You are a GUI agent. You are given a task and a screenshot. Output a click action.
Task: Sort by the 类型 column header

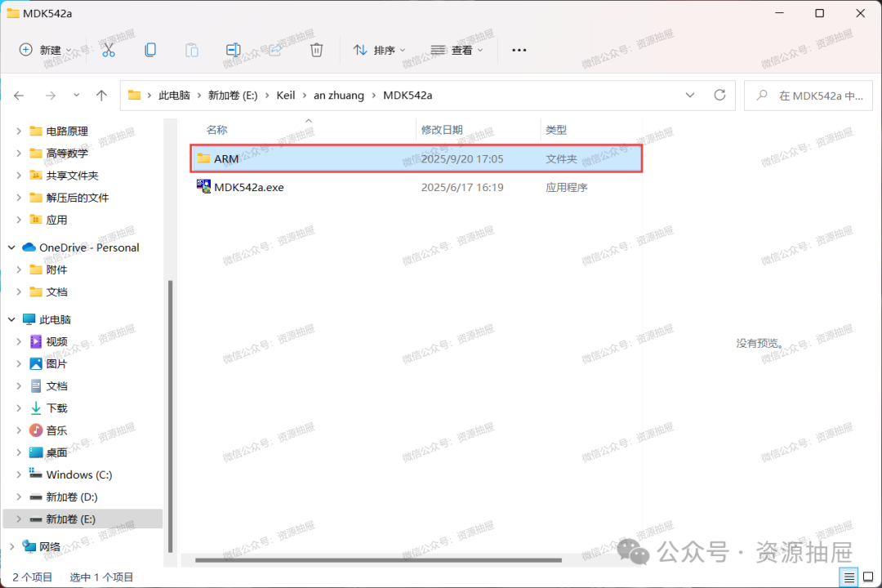pyautogui.click(x=556, y=130)
